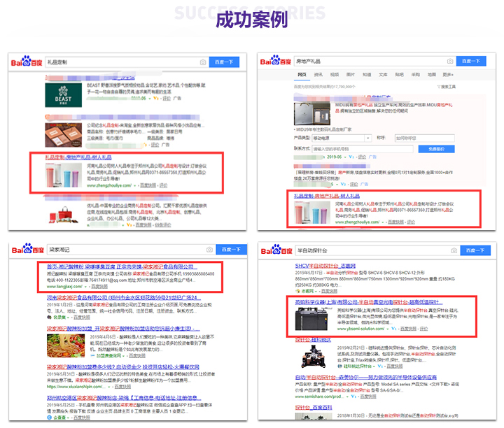Switch to the 图片 tab

(351, 74)
